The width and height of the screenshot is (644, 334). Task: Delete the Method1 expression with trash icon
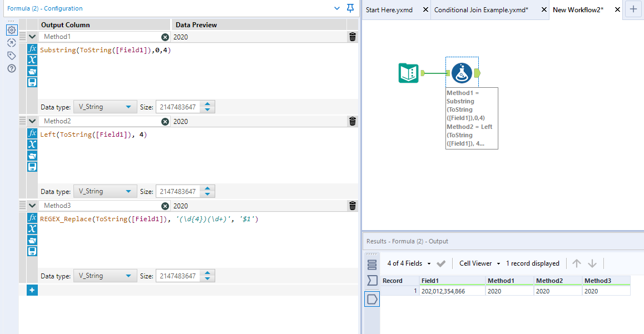pos(352,37)
